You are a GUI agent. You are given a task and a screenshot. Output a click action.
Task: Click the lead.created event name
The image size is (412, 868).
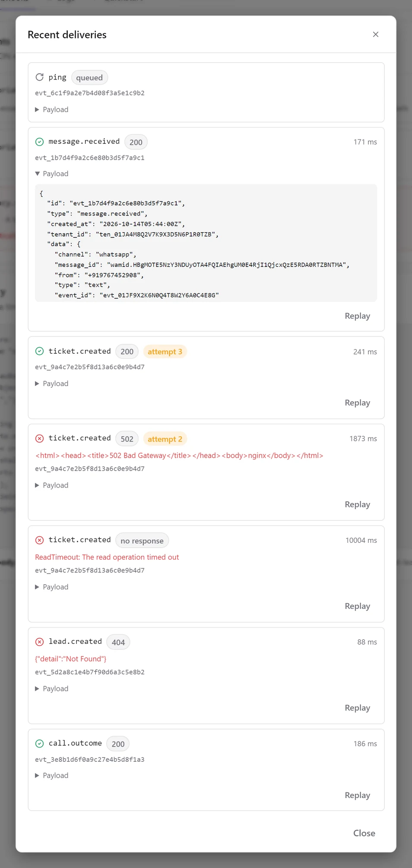pos(75,642)
